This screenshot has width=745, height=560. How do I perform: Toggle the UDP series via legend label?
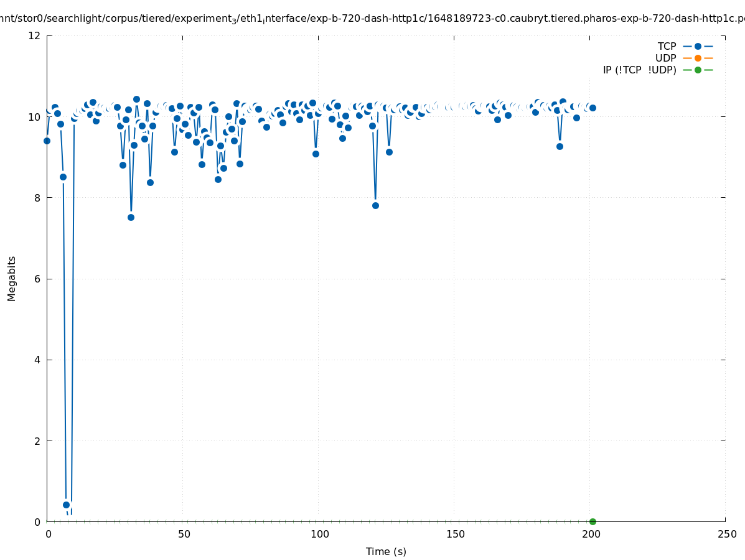[x=665, y=58]
